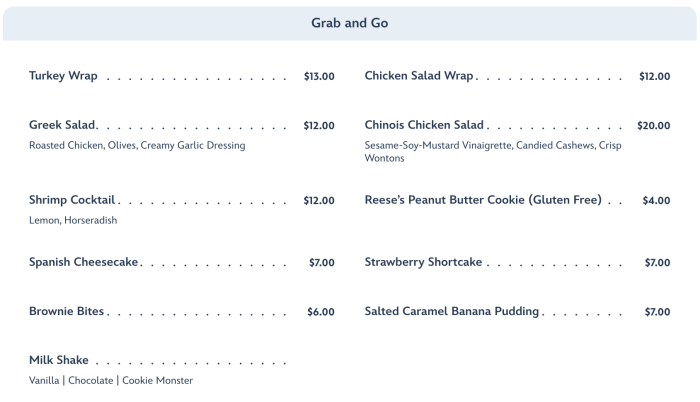Screen dimensions: 700x402
Task: Select the Spanish Cheesecake item
Action: [84, 262]
